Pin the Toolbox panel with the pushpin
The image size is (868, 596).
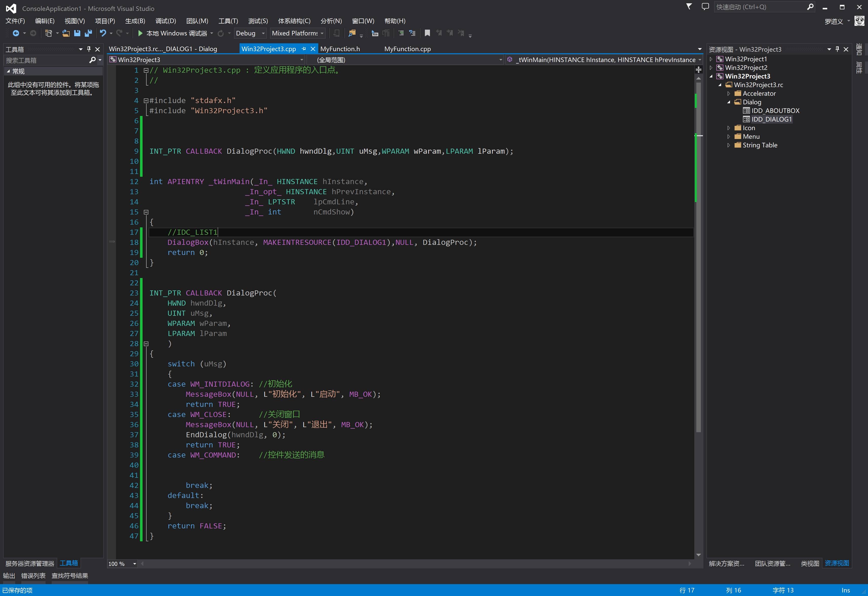89,49
